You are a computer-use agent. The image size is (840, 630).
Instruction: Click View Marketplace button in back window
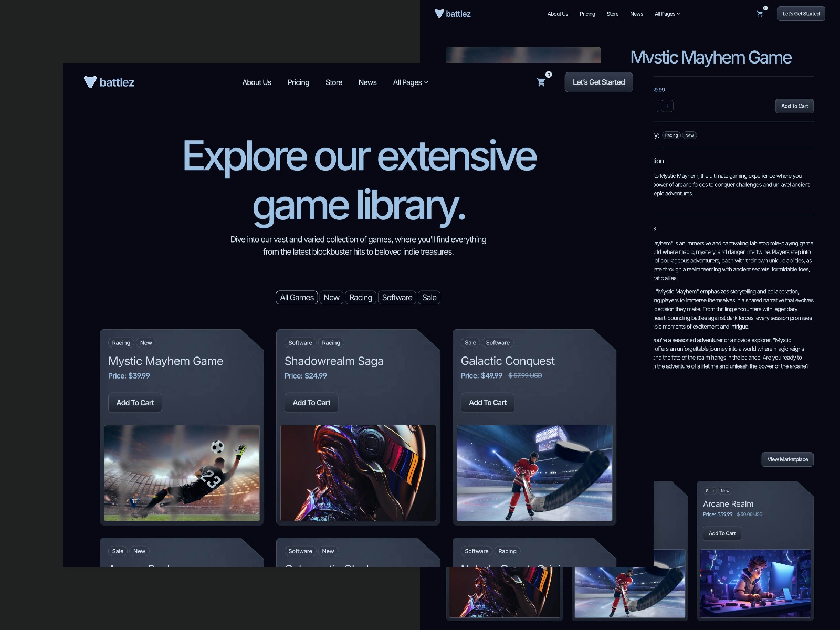[x=787, y=459]
